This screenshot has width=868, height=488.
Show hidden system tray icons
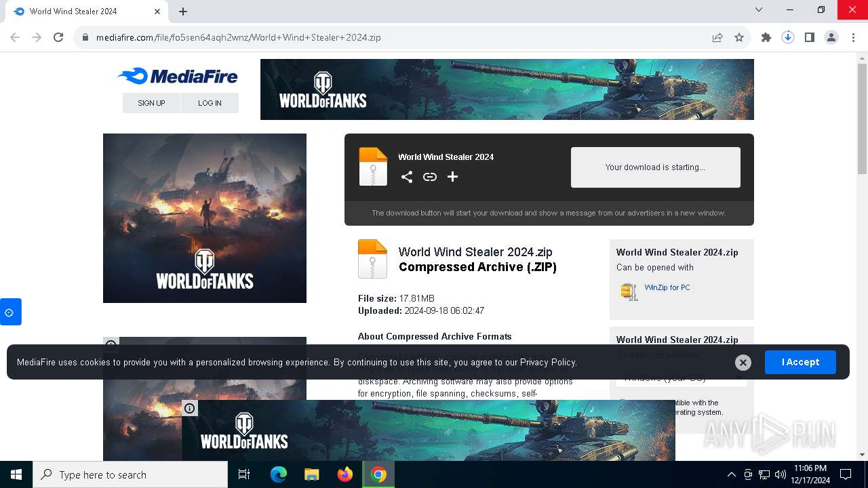[x=731, y=474]
